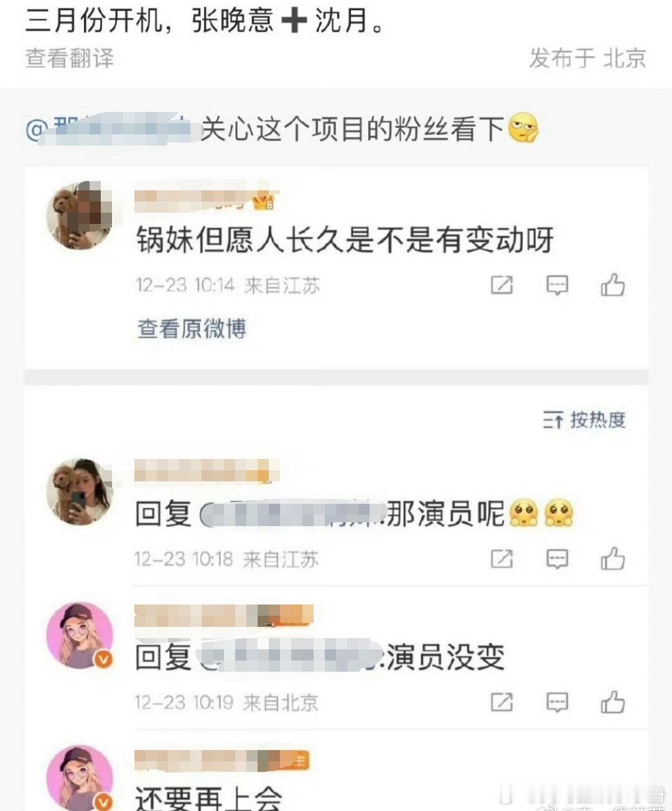Open the quoted comment 锅妹但愿人长久是不是有变动呀
672x811 pixels.
click(345, 240)
